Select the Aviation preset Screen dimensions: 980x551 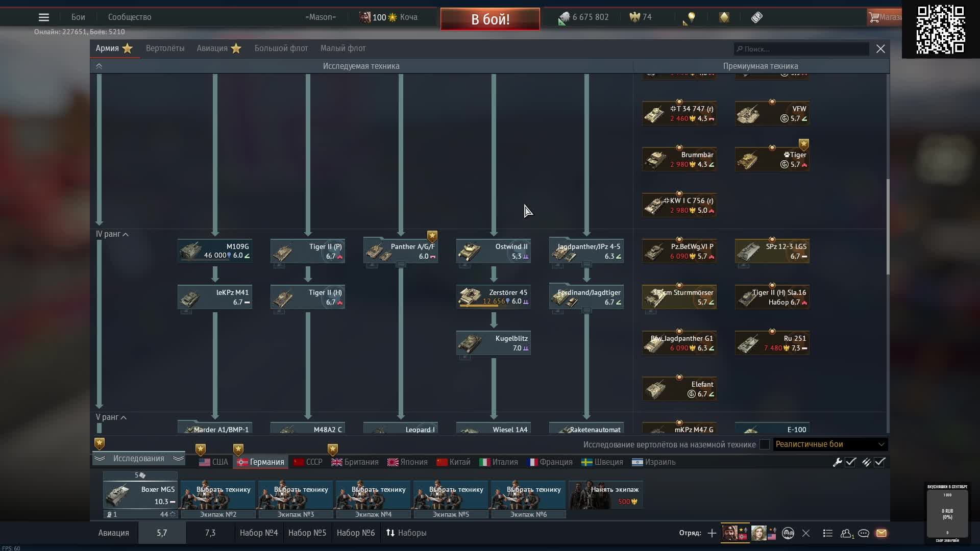[x=113, y=533]
